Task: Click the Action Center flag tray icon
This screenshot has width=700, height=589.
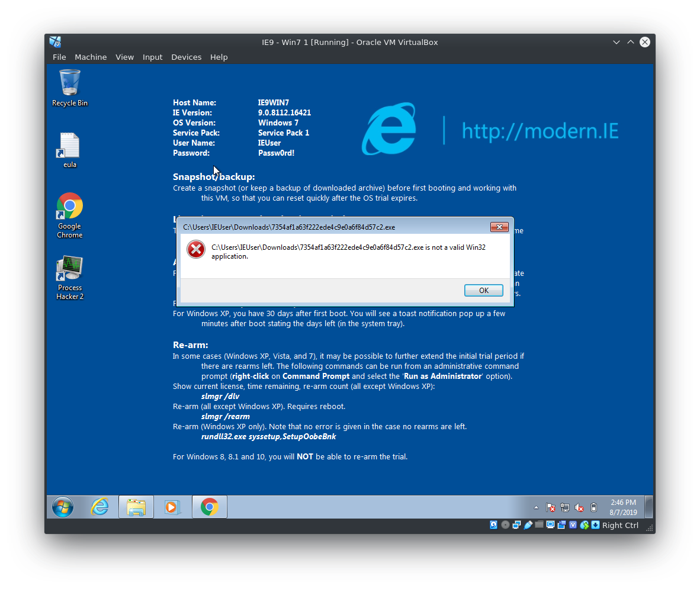Action: [551, 508]
